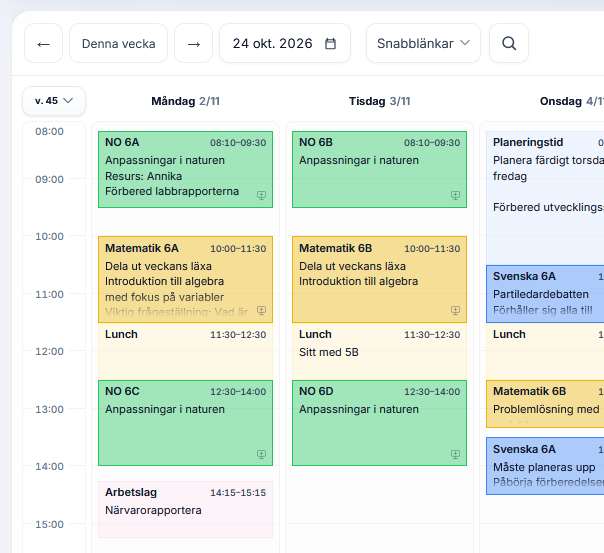Screen dimensions: 604x553
Task: Open the NO 6B lesson title
Action: click(x=316, y=142)
